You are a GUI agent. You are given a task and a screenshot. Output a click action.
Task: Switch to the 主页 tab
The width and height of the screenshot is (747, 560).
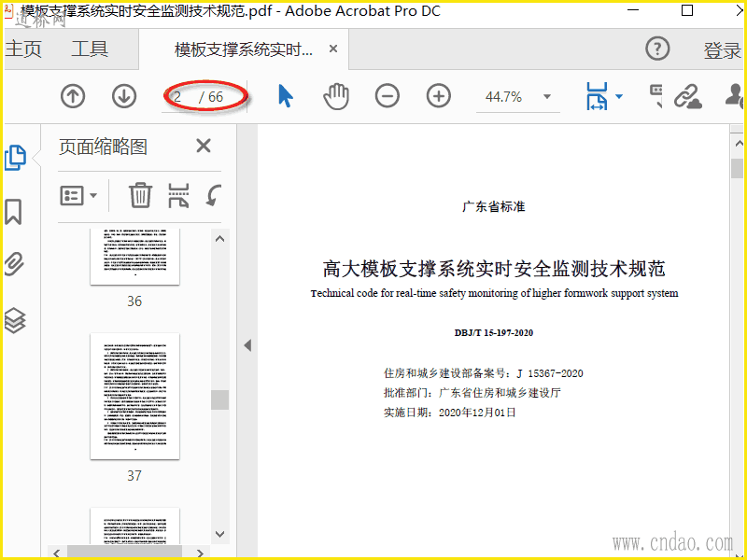[24, 49]
